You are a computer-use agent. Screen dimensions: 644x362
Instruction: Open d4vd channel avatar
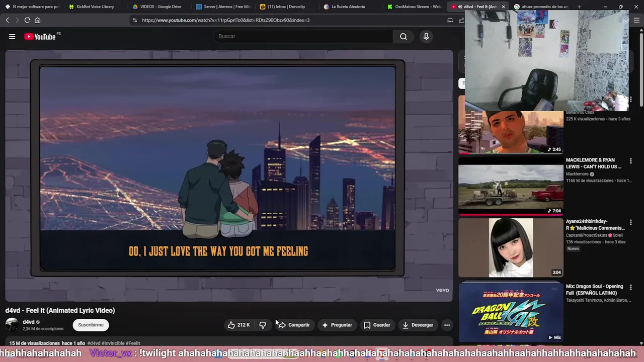point(12,325)
